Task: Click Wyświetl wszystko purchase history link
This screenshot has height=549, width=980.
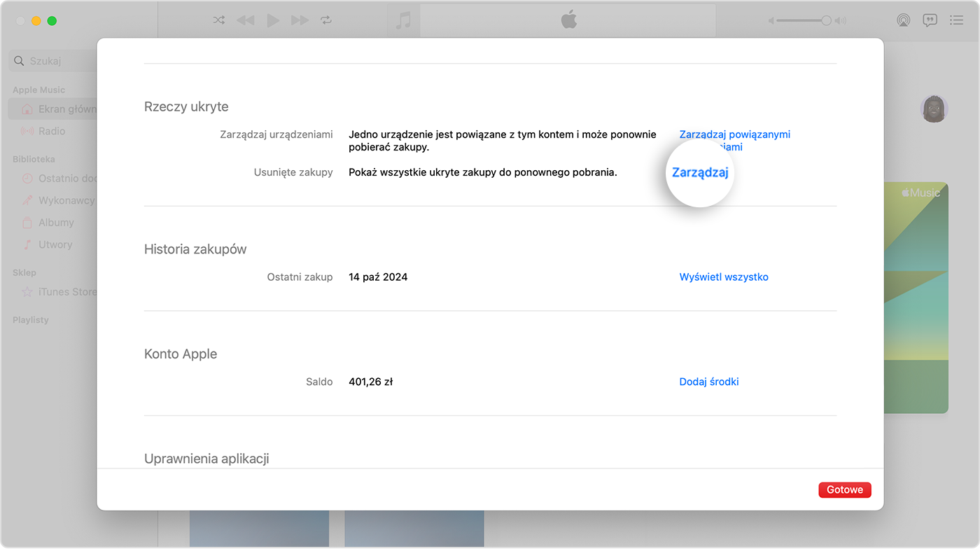Action: tap(724, 277)
